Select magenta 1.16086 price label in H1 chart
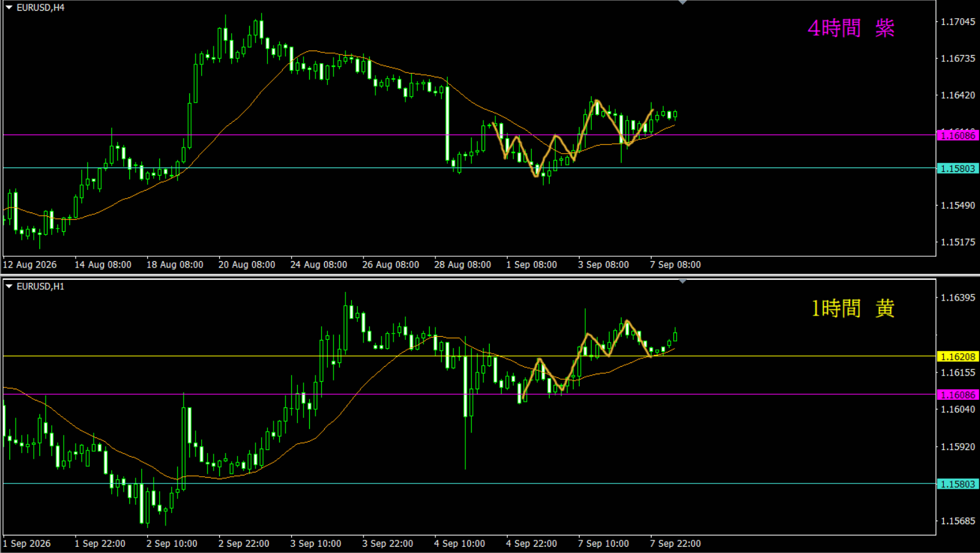The width and height of the screenshot is (980, 553). coord(958,395)
